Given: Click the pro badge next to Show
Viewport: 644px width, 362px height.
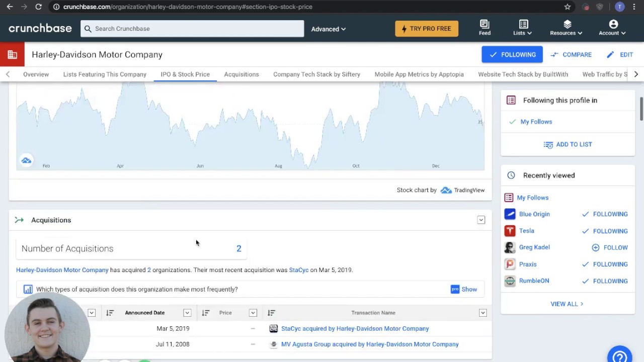Looking at the screenshot, I should point(455,289).
